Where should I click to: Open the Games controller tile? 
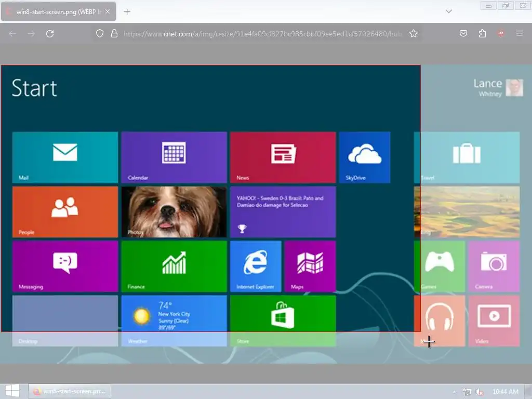(x=440, y=267)
